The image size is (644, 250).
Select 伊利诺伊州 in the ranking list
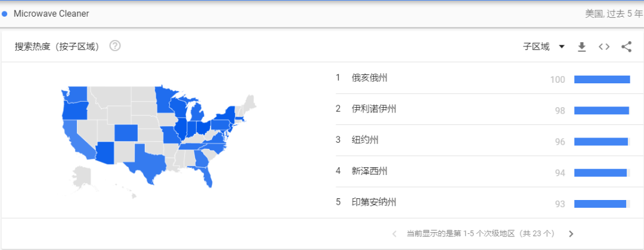(x=374, y=109)
